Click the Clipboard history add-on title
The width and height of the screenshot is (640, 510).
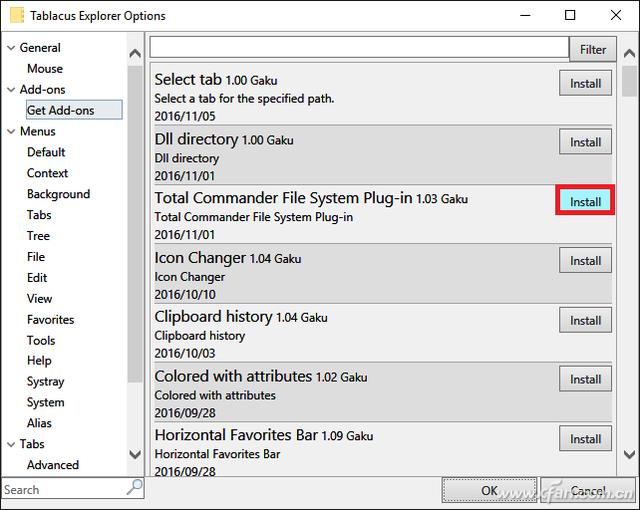pyautogui.click(x=213, y=317)
